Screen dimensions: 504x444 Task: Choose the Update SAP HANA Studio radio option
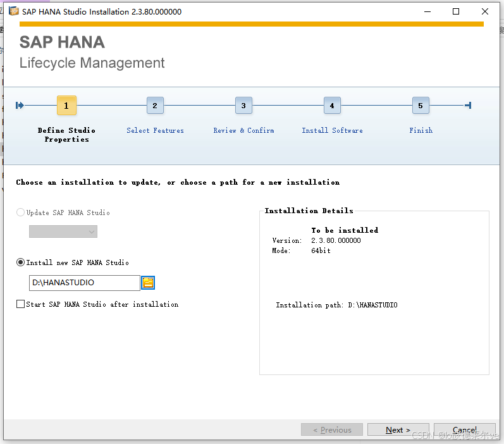point(21,213)
